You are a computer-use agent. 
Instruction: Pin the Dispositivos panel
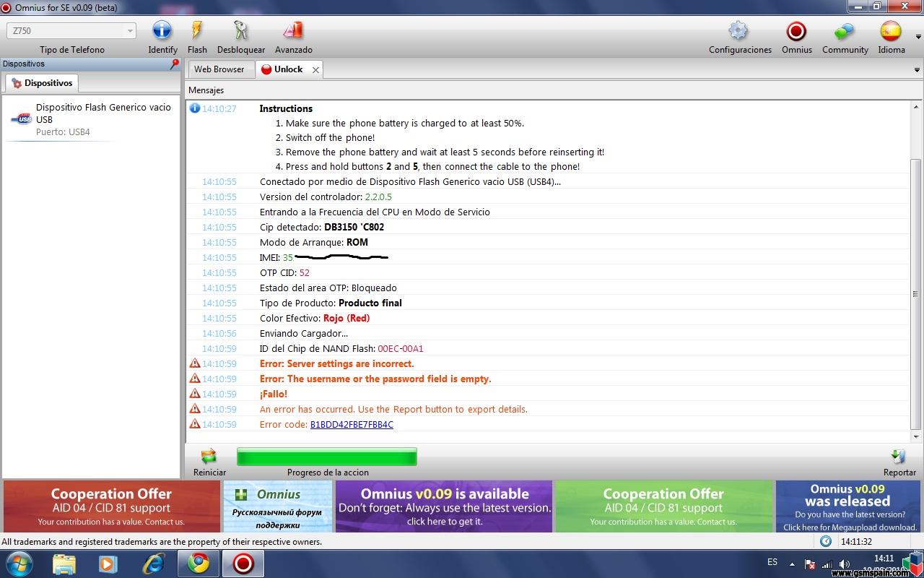[174, 64]
